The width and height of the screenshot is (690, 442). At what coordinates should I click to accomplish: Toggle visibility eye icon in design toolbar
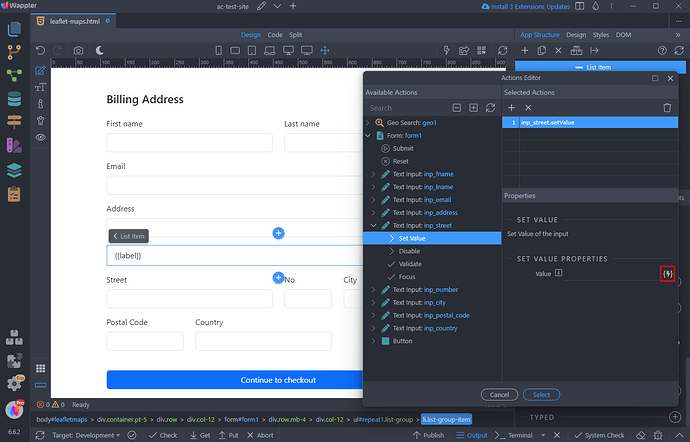40,137
